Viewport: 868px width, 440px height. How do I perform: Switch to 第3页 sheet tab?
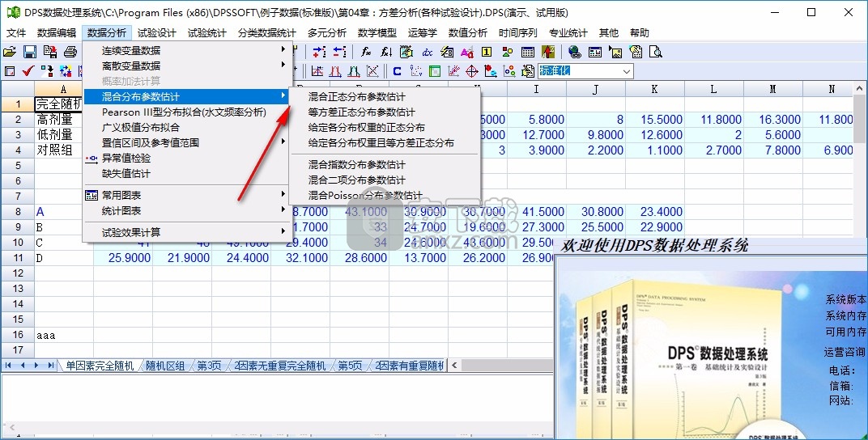pos(209,366)
